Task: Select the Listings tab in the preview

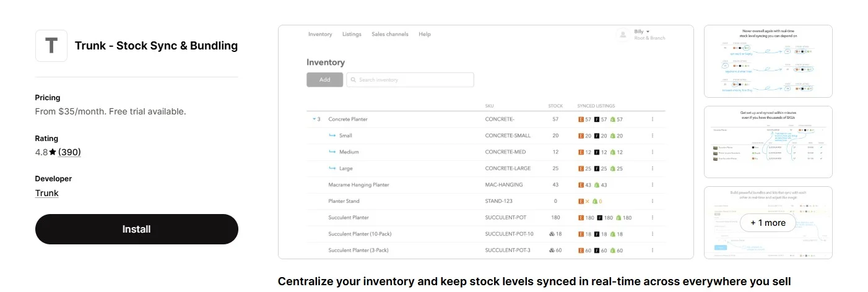Action: (352, 34)
